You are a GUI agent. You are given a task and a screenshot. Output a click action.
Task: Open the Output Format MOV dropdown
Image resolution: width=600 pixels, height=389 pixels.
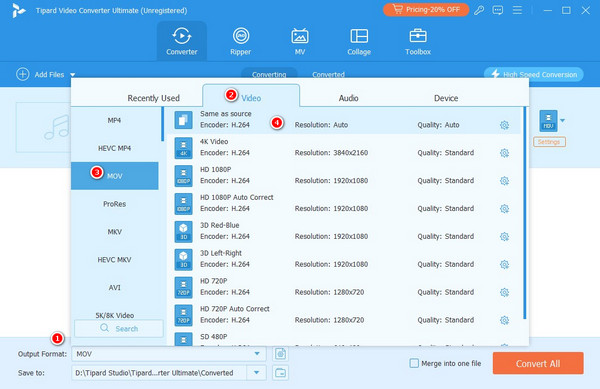coord(169,354)
